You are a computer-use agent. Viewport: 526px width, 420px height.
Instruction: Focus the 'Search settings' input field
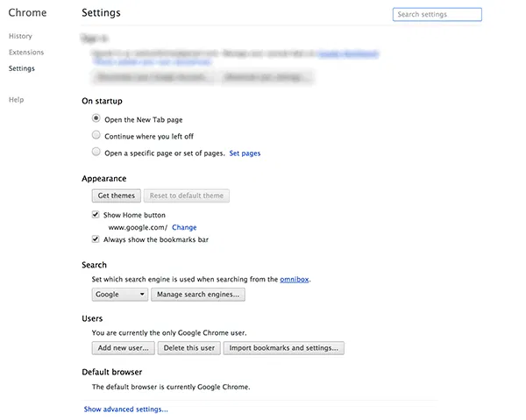(437, 15)
